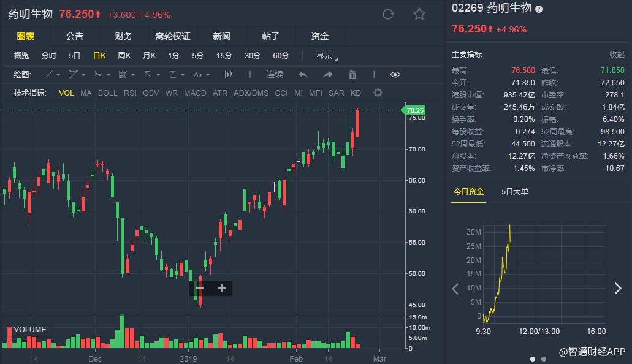The height and width of the screenshot is (364, 632).
Task: Toggle 连续 continuous drawing mode
Action: click(x=275, y=75)
